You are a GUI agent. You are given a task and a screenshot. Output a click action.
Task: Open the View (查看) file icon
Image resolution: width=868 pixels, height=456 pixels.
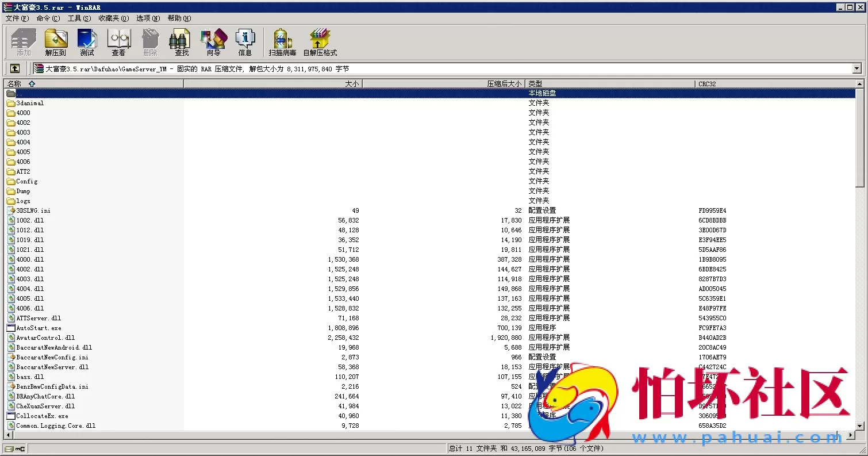(x=118, y=43)
